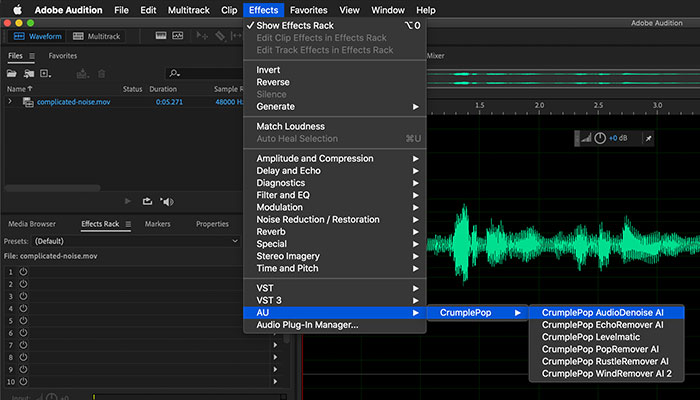Image resolution: width=700 pixels, height=400 pixels.
Task: Toggle power for effects slot 2
Action: [23, 284]
